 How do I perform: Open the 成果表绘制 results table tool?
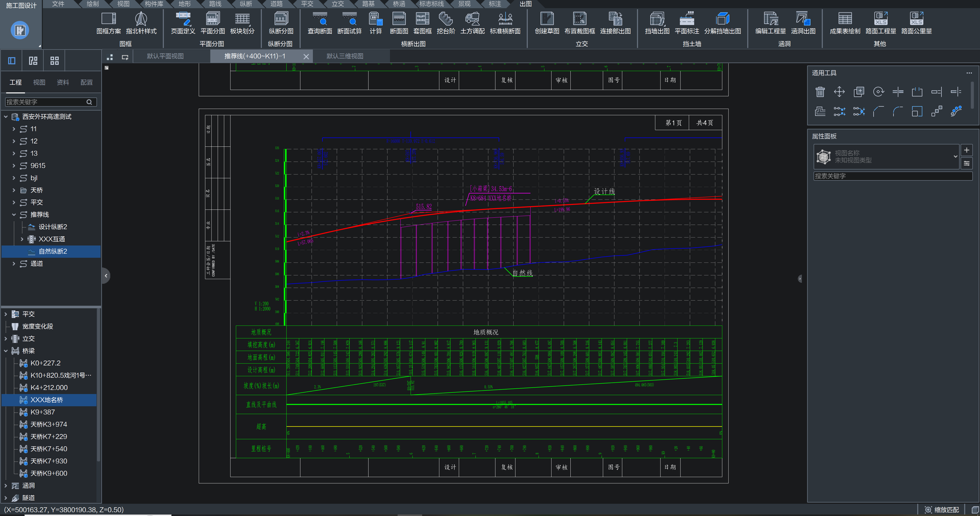click(844, 19)
